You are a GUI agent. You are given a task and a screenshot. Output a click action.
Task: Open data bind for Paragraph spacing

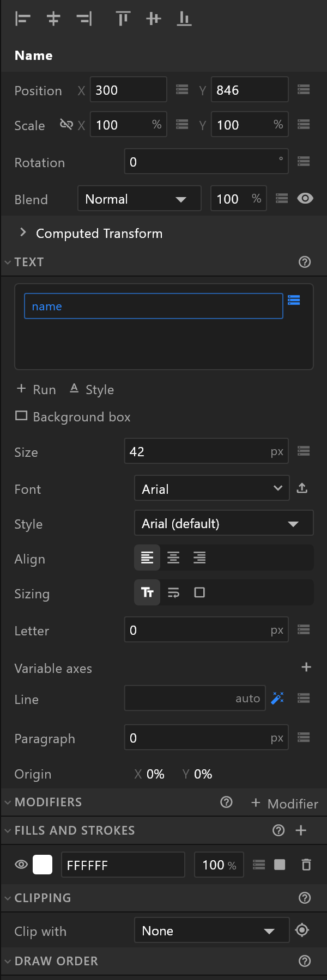(x=304, y=737)
